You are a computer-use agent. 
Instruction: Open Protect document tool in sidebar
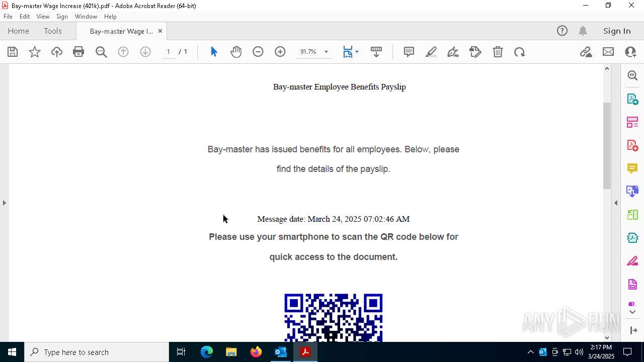tap(632, 284)
